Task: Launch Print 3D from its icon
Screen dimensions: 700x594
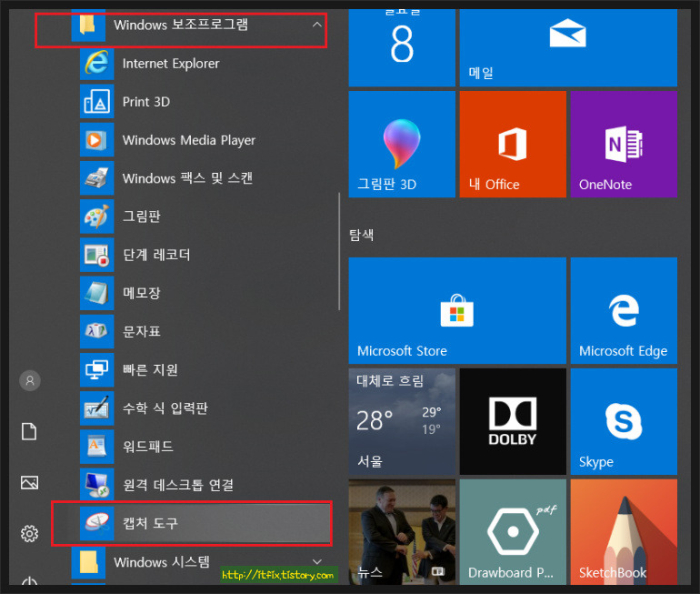Action: (x=96, y=101)
